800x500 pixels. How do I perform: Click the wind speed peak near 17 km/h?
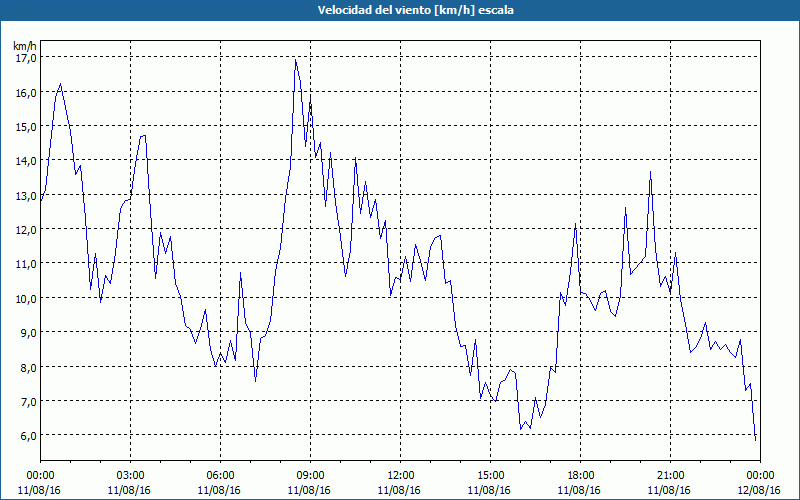tap(295, 60)
